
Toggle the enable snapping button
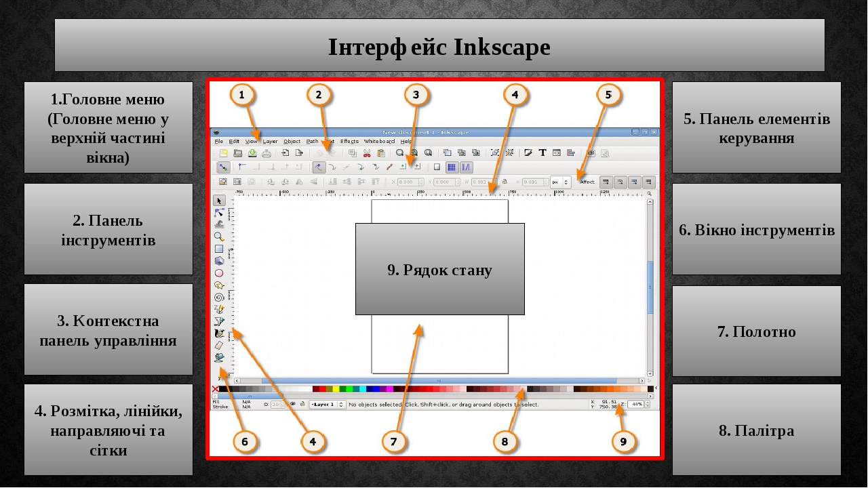point(224,167)
